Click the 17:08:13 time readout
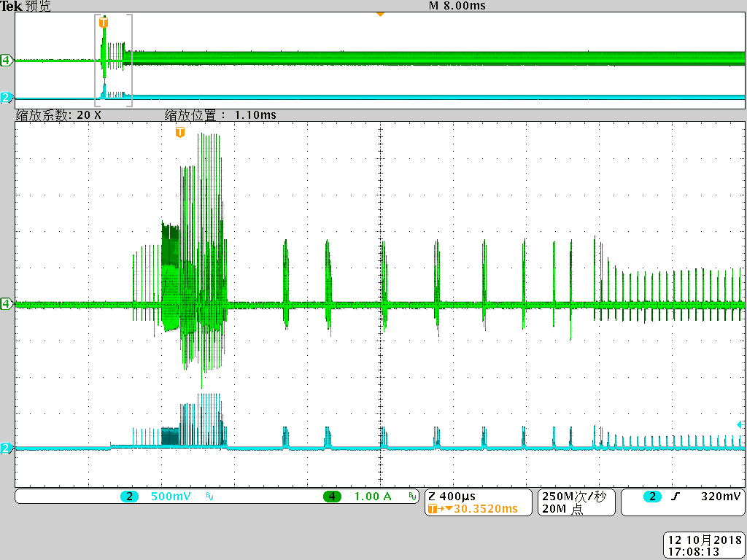Screen dimensions: 747x560 [x=694, y=552]
